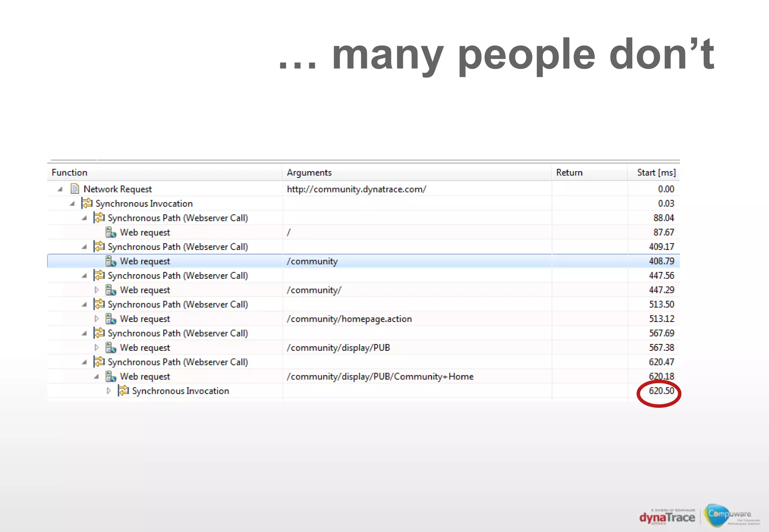The image size is (769, 532).
Task: Click the 0.00 start time value
Action: click(x=666, y=189)
